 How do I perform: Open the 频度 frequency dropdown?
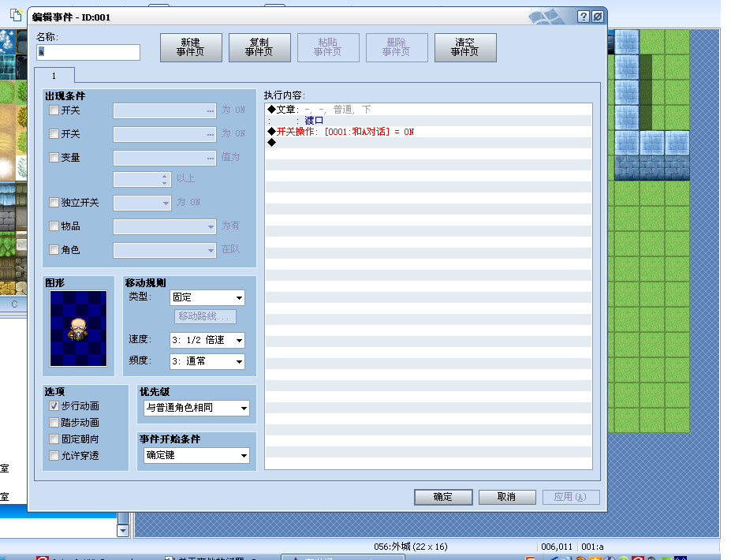coord(207,361)
